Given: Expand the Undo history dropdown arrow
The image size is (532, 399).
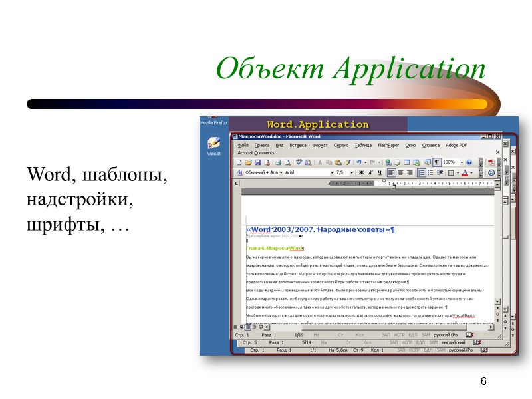Looking at the screenshot, I should pos(365,162).
